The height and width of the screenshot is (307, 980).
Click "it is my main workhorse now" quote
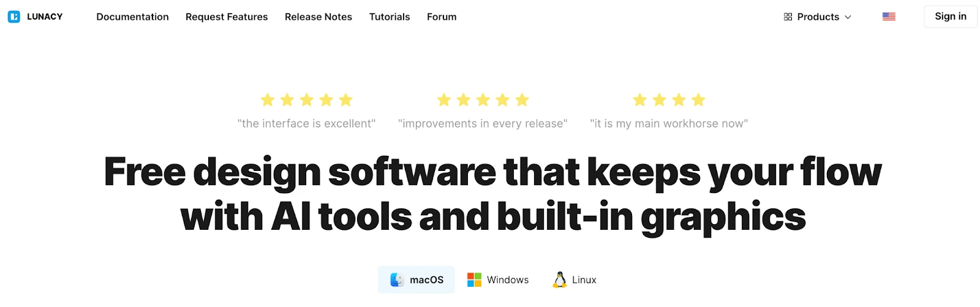coord(669,124)
